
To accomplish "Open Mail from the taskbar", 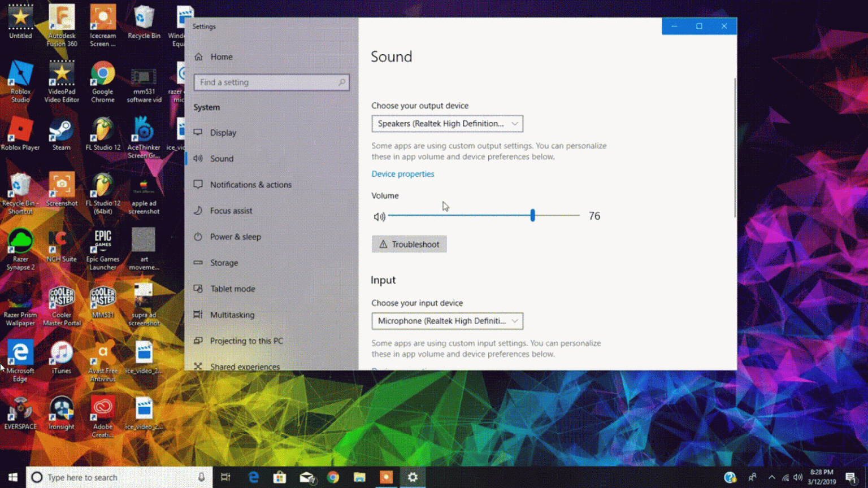I will tap(307, 477).
